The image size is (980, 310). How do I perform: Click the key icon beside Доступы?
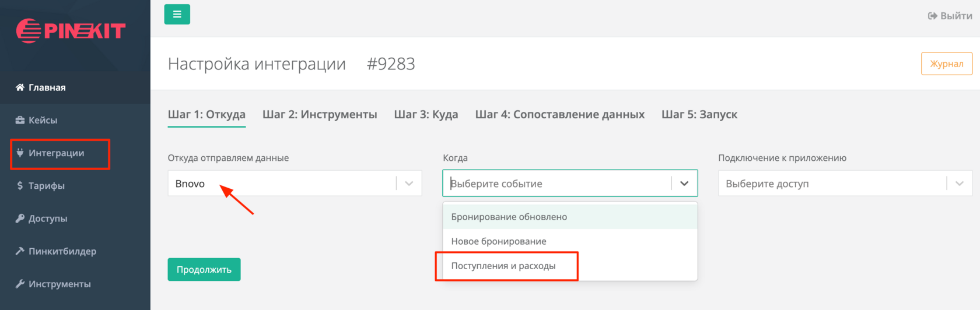(20, 219)
